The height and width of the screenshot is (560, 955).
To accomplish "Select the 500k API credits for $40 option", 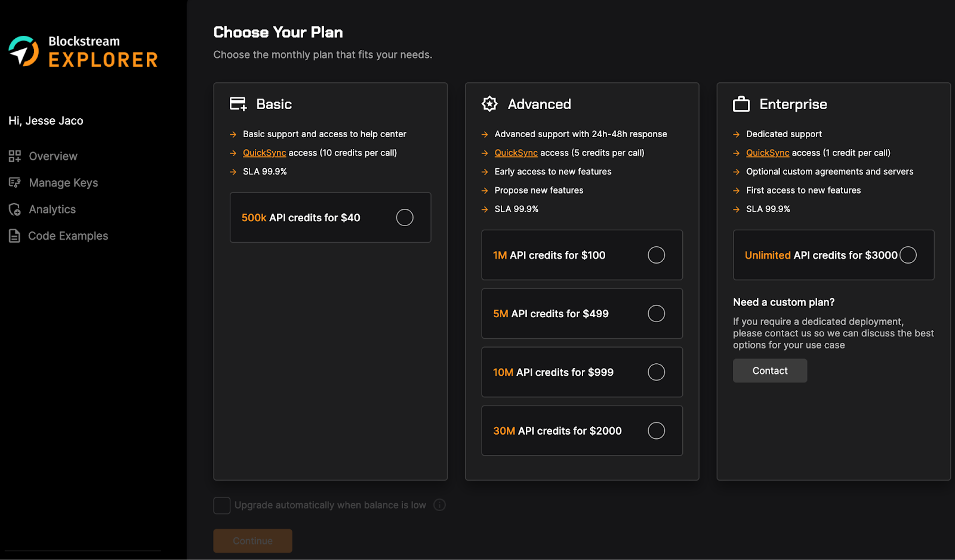I will point(404,218).
